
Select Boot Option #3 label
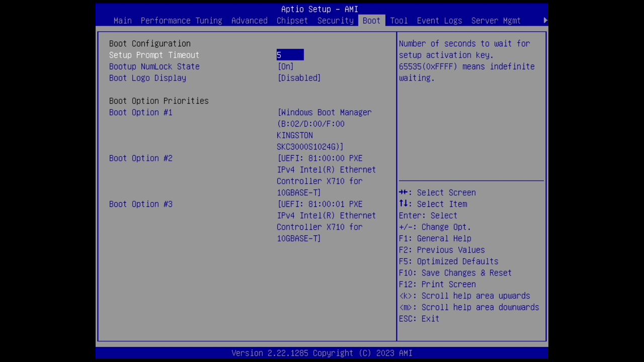[140, 204]
